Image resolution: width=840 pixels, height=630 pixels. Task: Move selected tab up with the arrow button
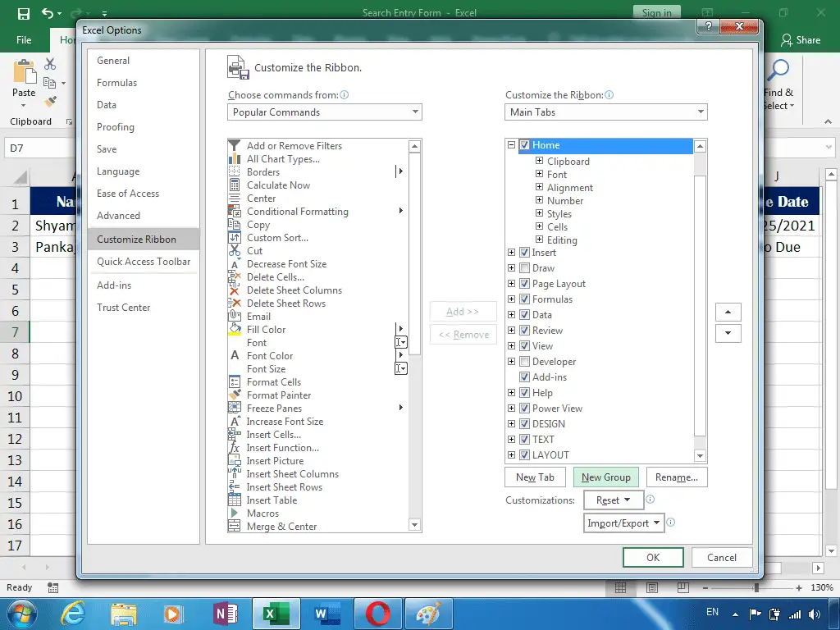coord(728,312)
